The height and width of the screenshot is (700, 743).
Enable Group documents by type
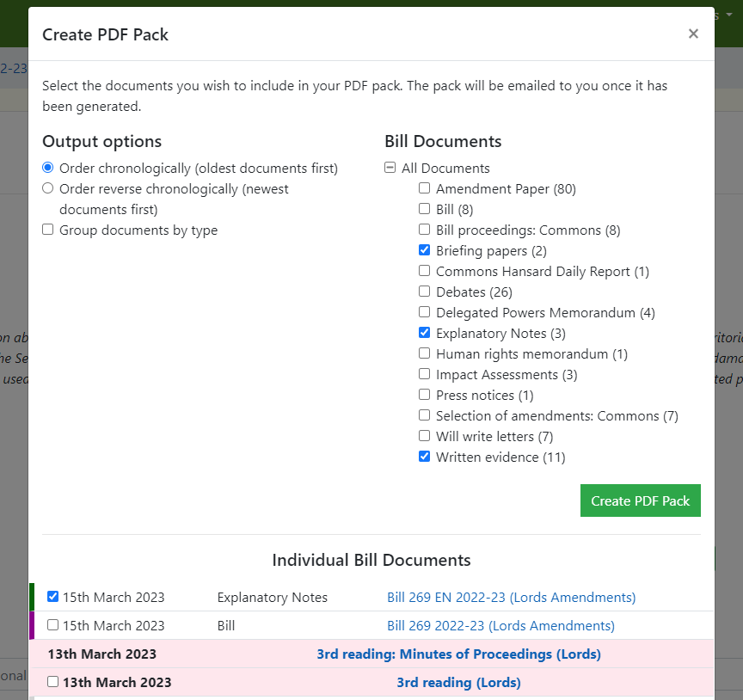(x=48, y=230)
